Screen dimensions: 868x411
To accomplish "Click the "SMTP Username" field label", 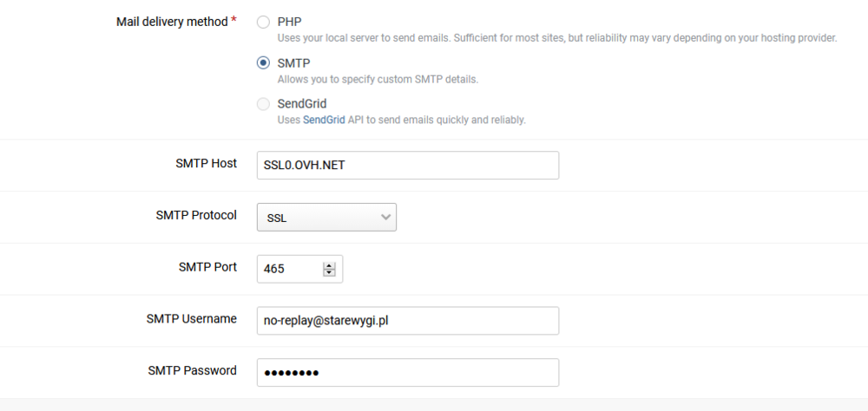I will click(x=192, y=319).
